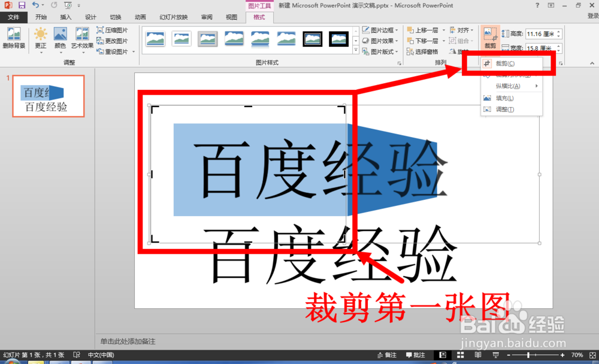This screenshot has height=364, width=599.
Task: Choose 裁剪(C) from crop menu
Action: pyautogui.click(x=512, y=63)
